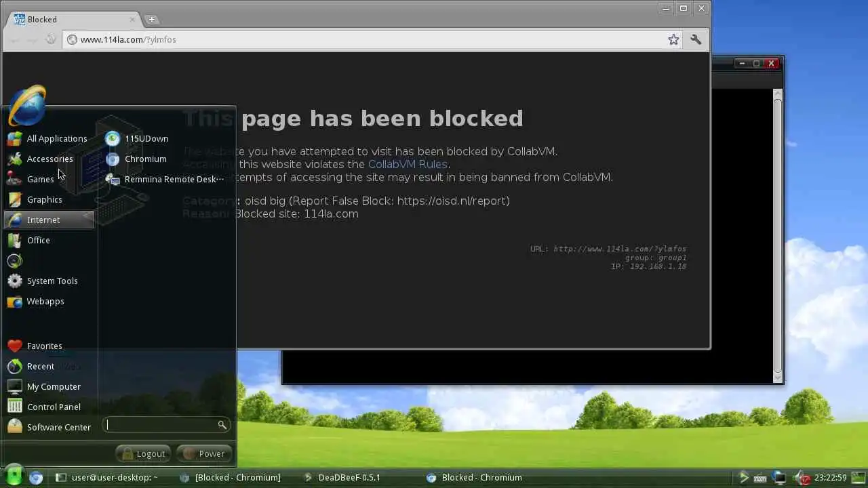868x488 pixels.
Task: Open Control Panel from start menu
Action: (49, 407)
